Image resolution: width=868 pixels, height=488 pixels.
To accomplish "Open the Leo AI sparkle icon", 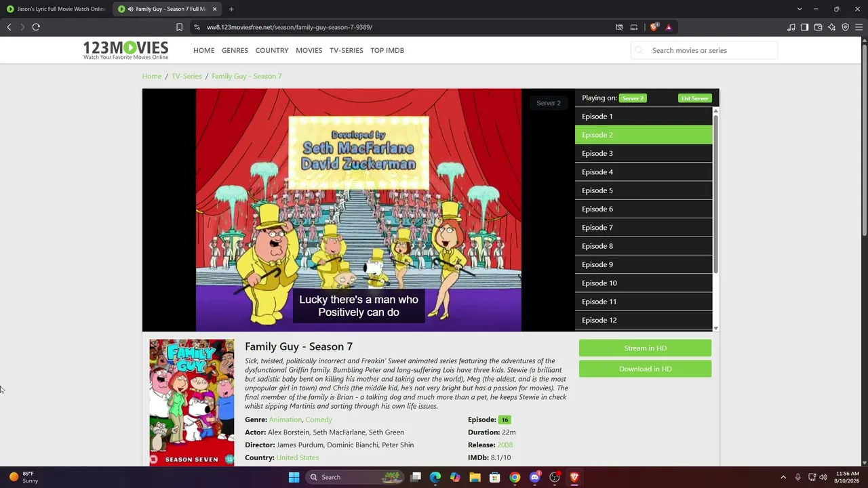I will pyautogui.click(x=832, y=27).
